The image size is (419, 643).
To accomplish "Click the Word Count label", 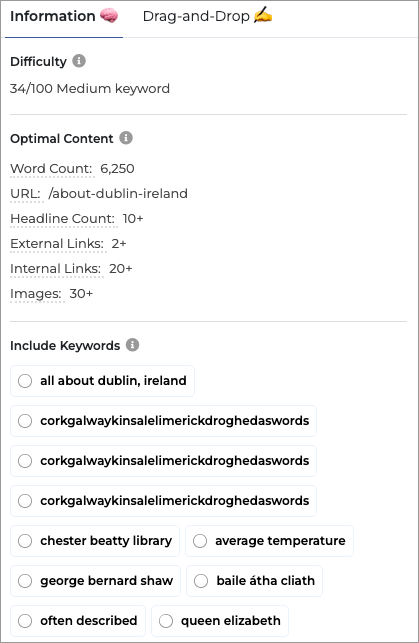I will (51, 169).
